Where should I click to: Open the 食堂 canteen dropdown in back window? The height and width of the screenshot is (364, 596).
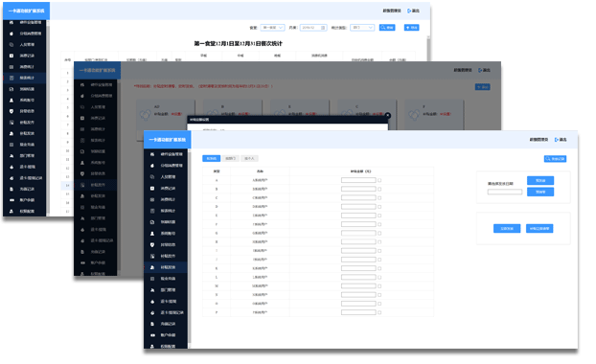272,28
